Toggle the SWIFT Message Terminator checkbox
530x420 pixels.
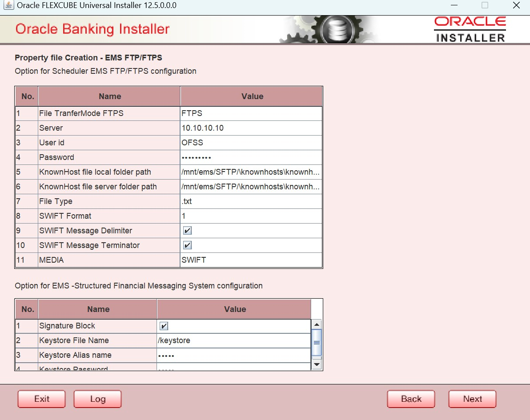tap(187, 245)
